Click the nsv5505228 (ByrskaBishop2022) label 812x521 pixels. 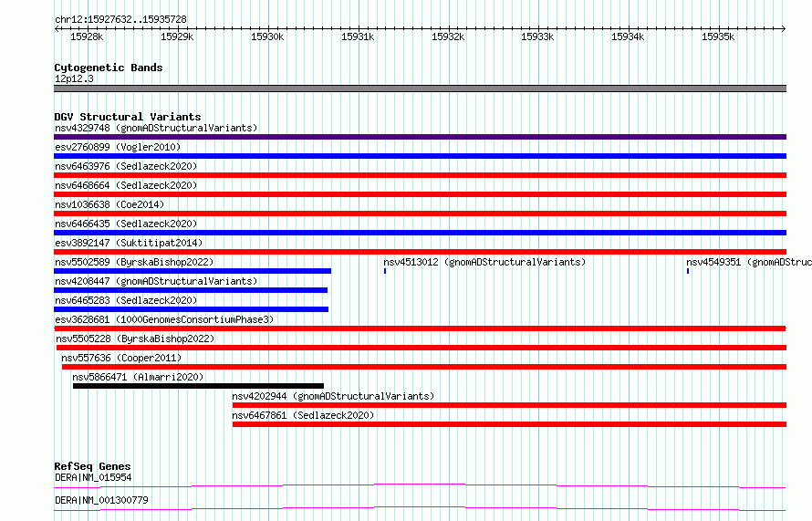coord(135,339)
